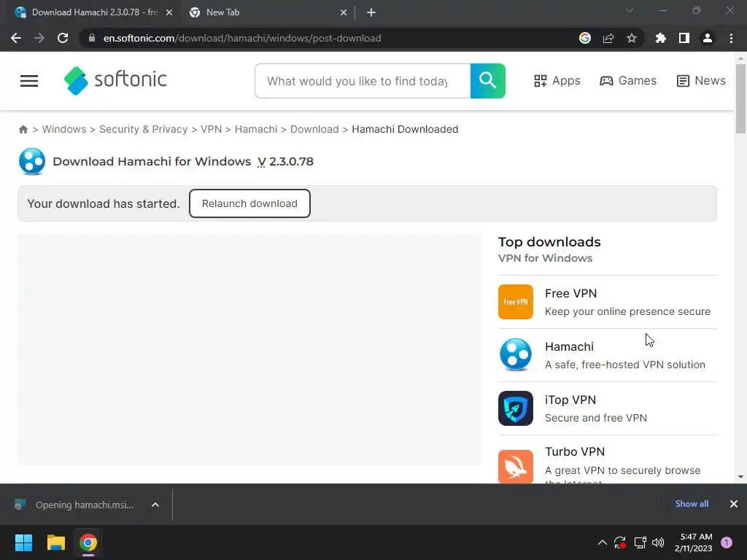The image size is (747, 560).
Task: Close the New Tab tab
Action: tap(344, 12)
